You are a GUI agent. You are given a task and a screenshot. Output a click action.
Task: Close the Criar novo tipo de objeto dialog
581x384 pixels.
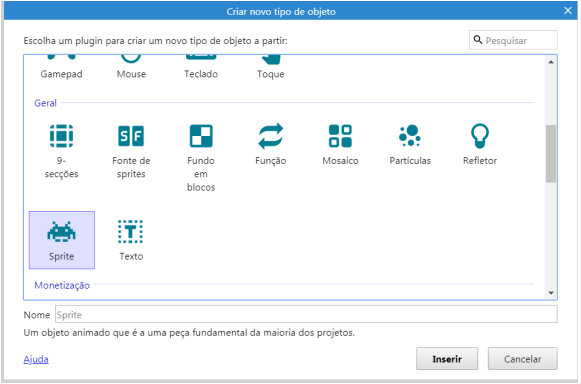[x=568, y=11]
